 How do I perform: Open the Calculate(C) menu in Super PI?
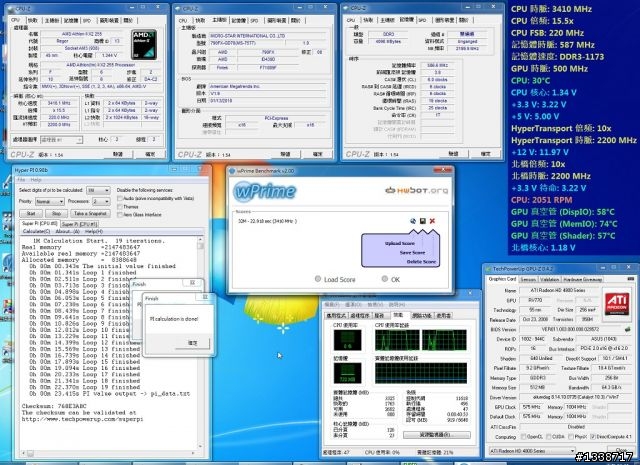point(36,231)
